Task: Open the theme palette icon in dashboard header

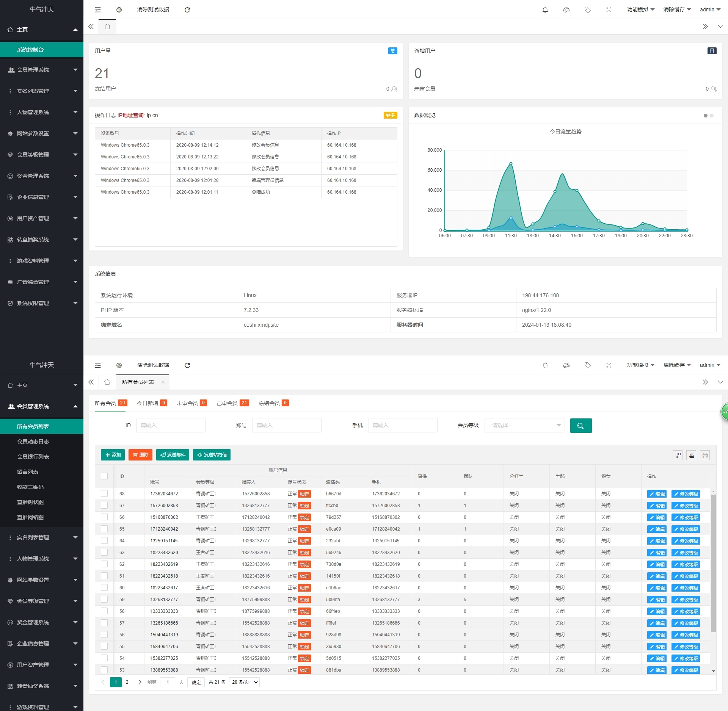Action: tap(566, 9)
